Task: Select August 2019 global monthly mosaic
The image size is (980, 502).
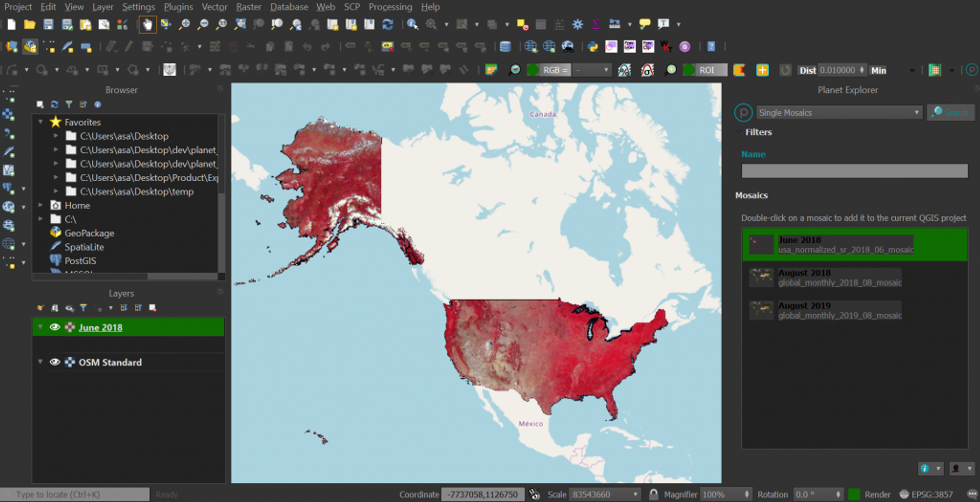Action: (855, 310)
